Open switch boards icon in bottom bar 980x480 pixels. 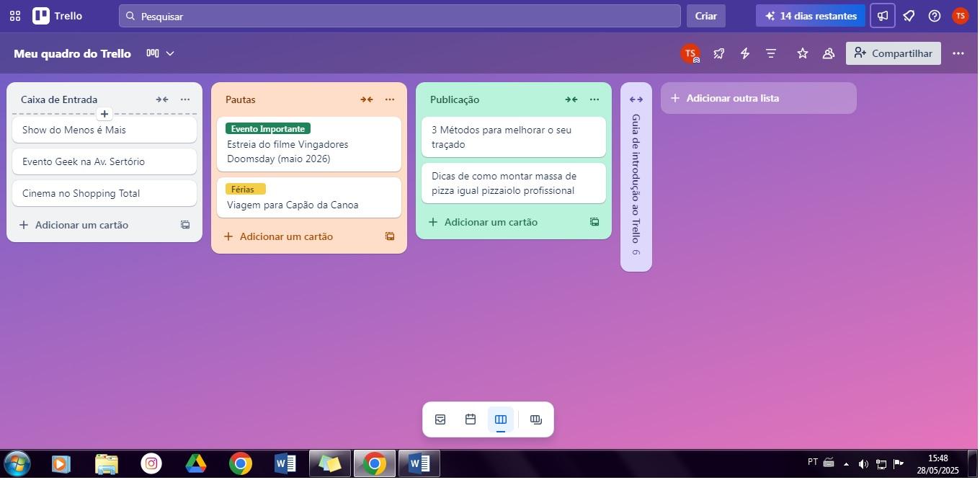[x=536, y=419]
